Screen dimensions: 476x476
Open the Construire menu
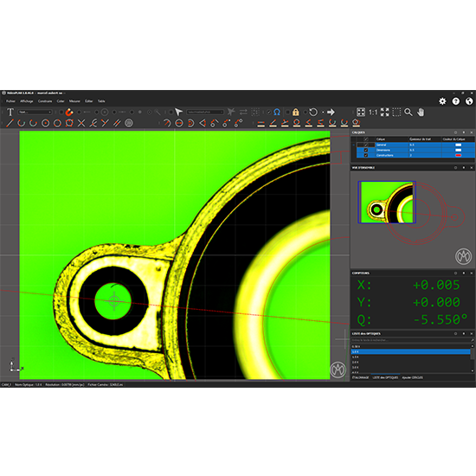pyautogui.click(x=45, y=101)
